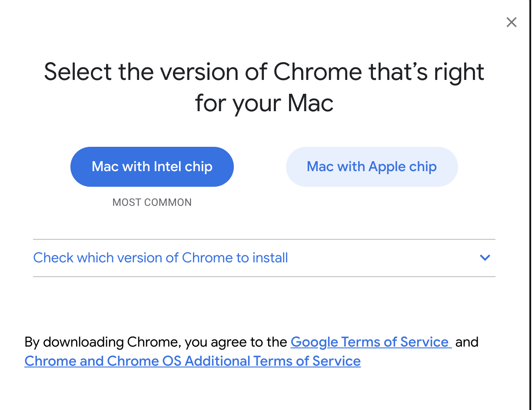Open the Google Terms of Service link
Screen dimensions: 532x410
[x=370, y=342]
